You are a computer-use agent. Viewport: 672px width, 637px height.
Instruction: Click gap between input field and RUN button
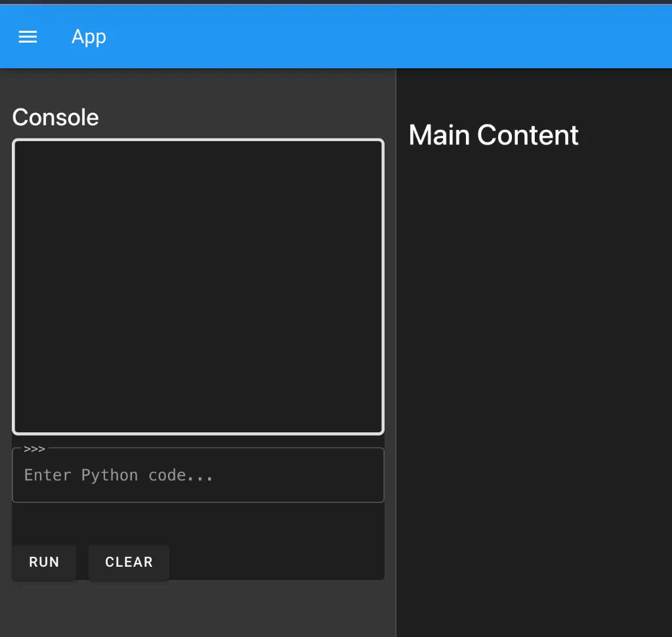pos(198,524)
